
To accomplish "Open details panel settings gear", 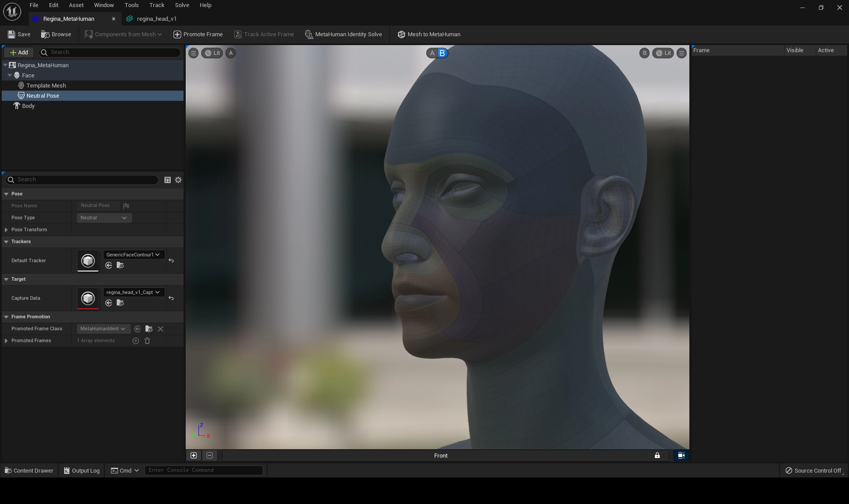I will 178,180.
